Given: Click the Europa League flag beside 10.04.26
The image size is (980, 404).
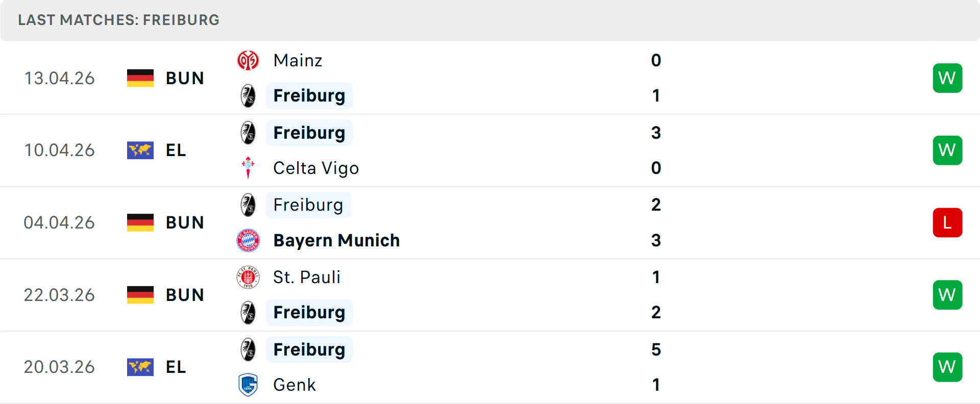Looking at the screenshot, I should (x=140, y=150).
